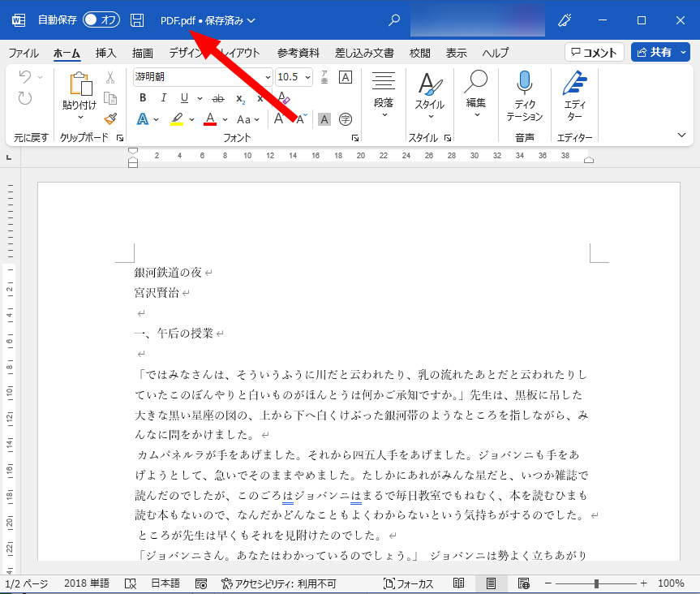Viewport: 700px width, 594px height.
Task: Click the Copy icon
Action: (x=110, y=98)
